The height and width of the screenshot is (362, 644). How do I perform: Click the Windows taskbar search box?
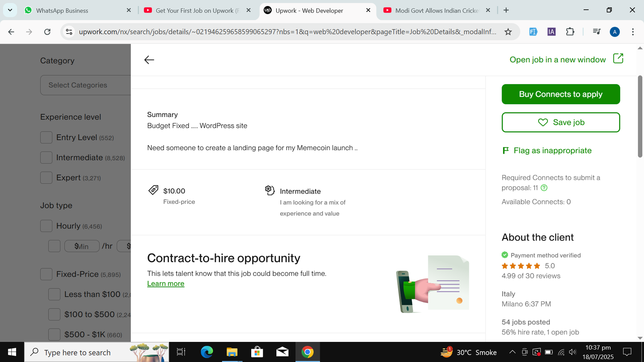pyautogui.click(x=97, y=352)
